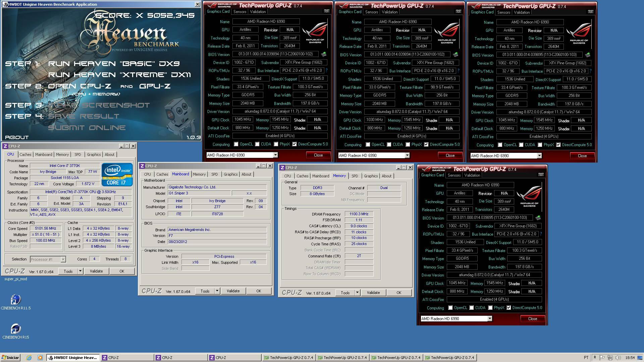Screen dimensions: 644x362
Task: Click Run Heaven "Xtreme" DX11 option
Action: (x=120, y=75)
